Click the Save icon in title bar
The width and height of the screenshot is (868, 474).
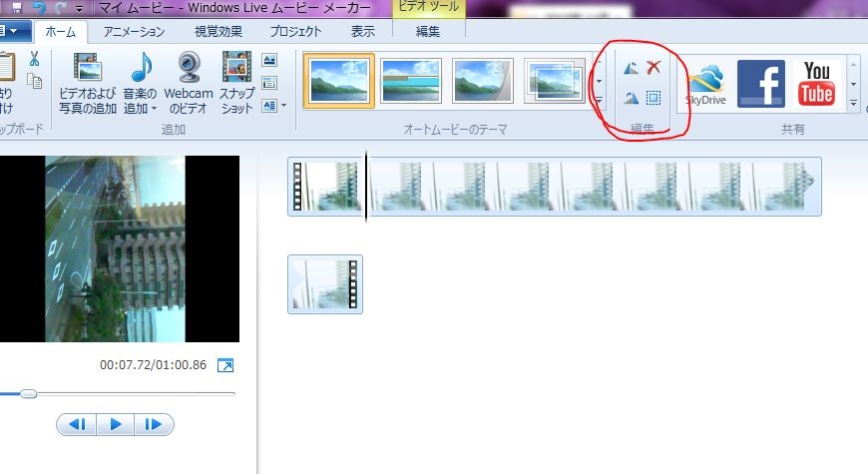point(17,7)
